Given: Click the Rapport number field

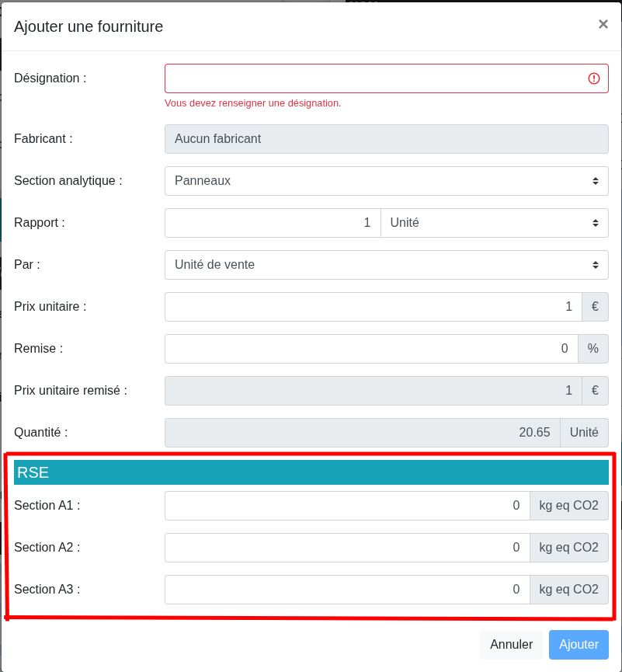Looking at the screenshot, I should (x=273, y=223).
